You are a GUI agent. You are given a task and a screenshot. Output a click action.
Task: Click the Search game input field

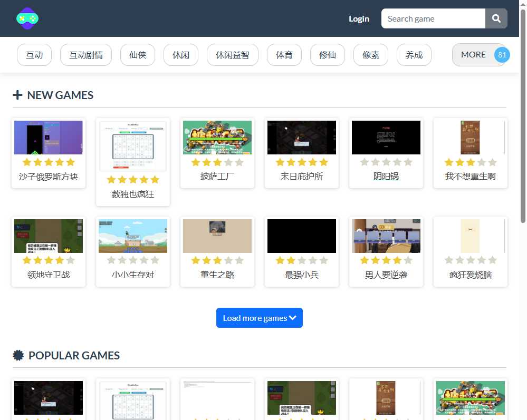pyautogui.click(x=433, y=18)
